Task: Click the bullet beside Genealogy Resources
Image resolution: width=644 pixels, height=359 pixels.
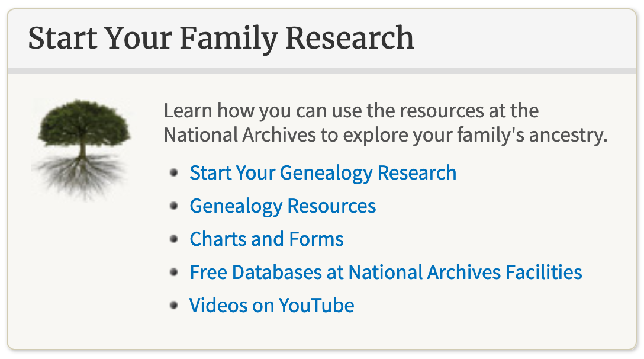Action: pos(174,206)
